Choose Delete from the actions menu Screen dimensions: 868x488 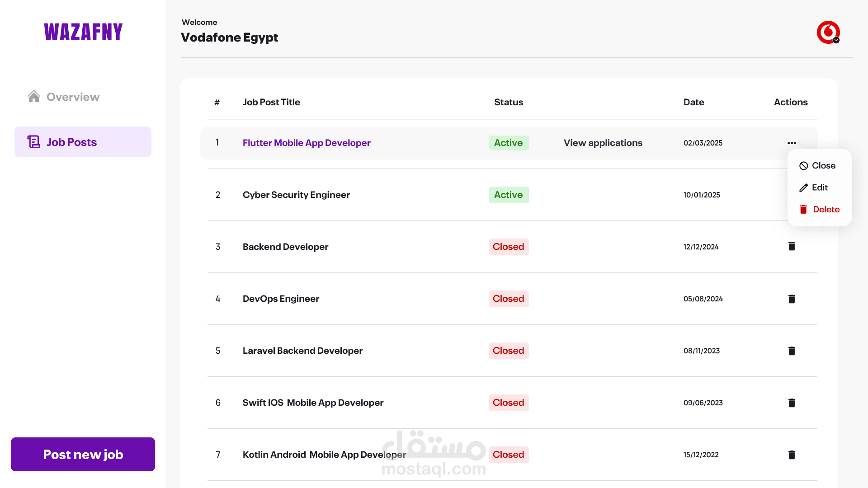click(820, 209)
